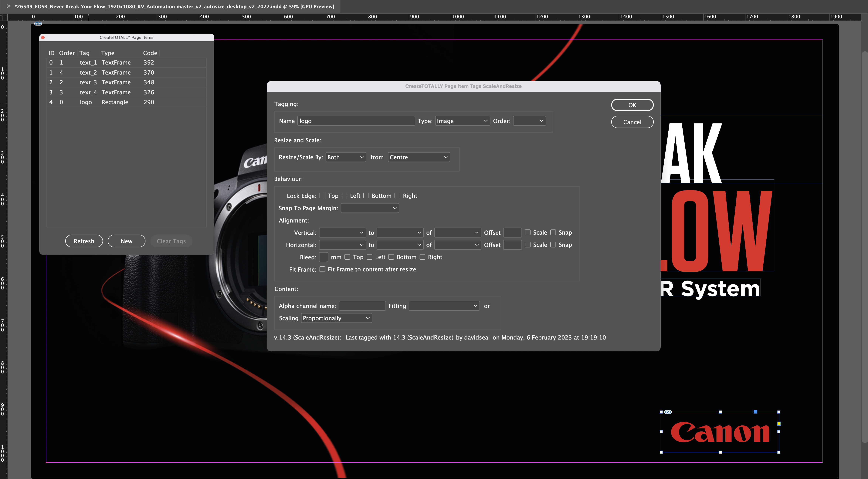Check Bleed Bottom option
868x479 pixels.
click(391, 257)
